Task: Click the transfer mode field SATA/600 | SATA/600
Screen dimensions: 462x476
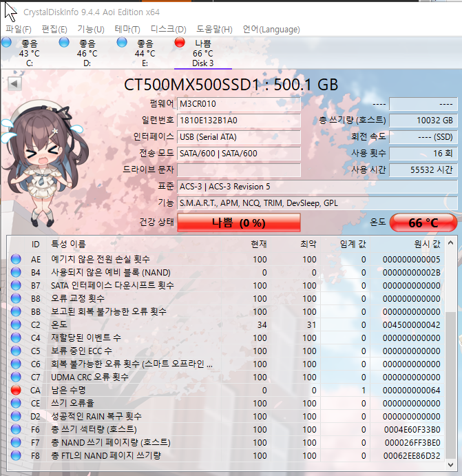Action: coord(239,154)
